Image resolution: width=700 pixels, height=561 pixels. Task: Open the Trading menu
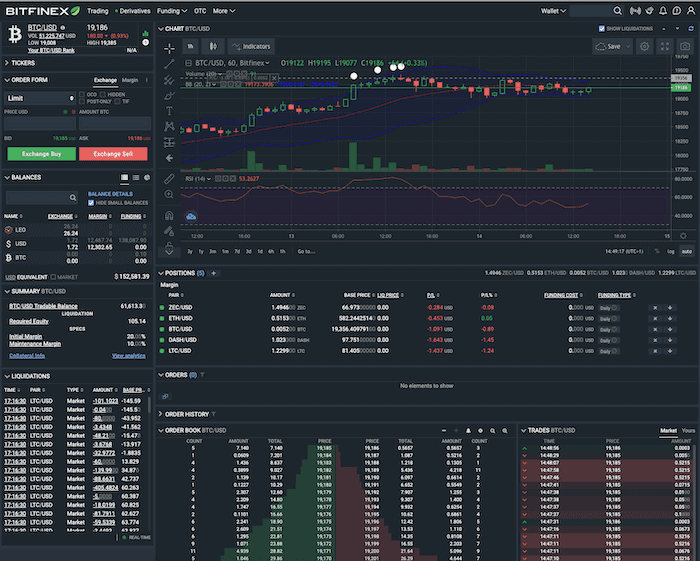point(97,11)
